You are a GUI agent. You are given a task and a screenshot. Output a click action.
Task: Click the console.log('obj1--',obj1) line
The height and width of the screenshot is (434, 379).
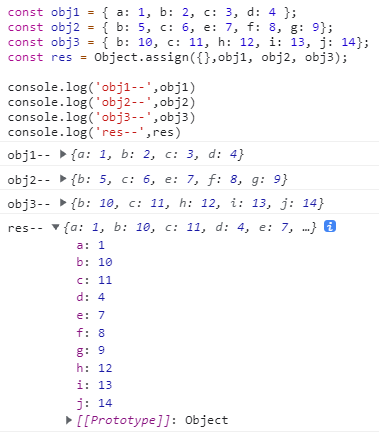pos(101,88)
